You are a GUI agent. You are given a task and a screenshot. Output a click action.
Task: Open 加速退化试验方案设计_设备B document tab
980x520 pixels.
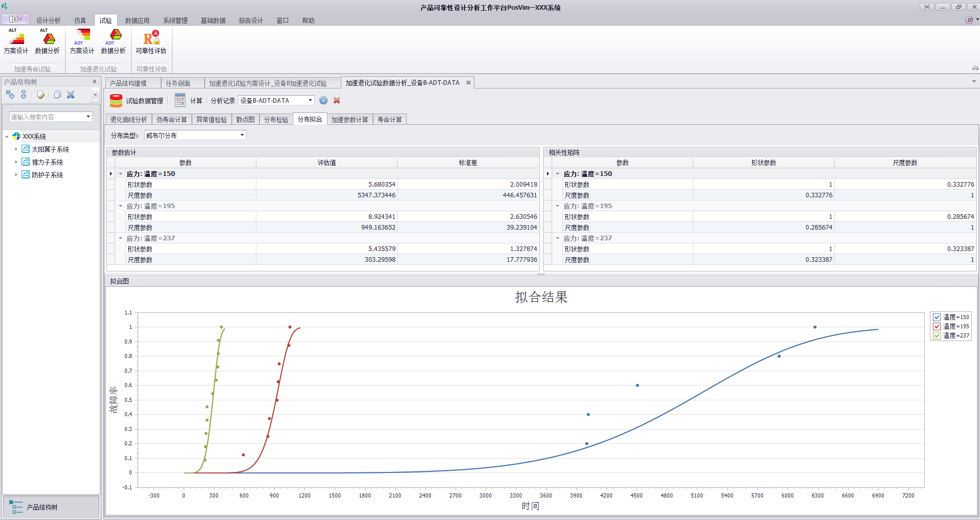pos(273,83)
